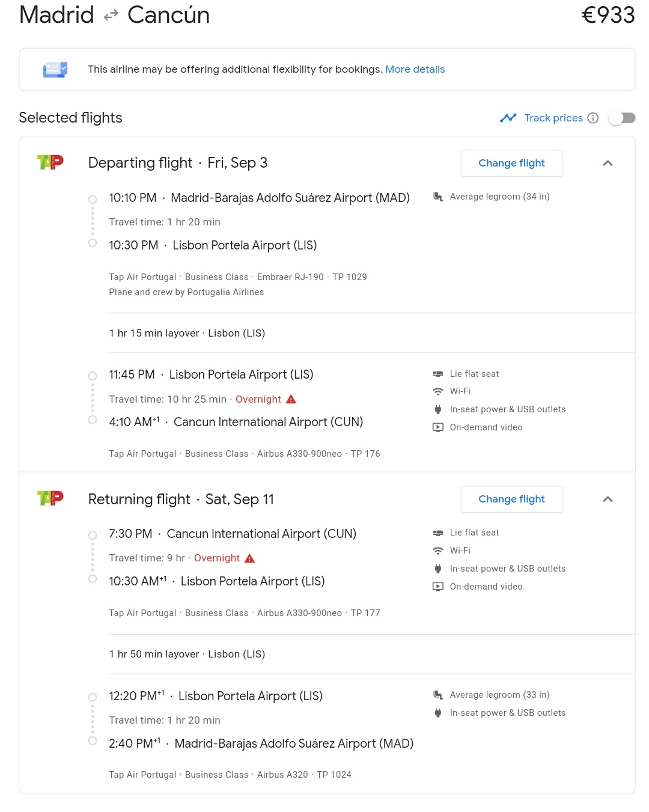Change the returning flight
Viewport: 649px width, 812px height.
(x=511, y=499)
